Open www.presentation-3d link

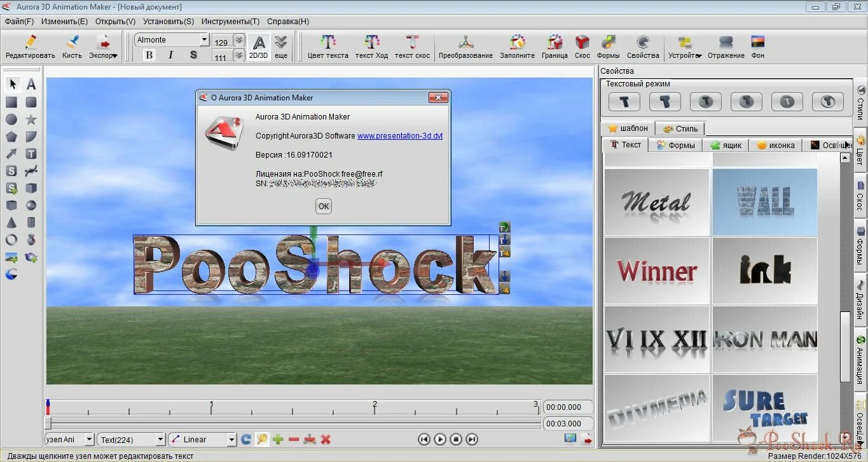[400, 135]
